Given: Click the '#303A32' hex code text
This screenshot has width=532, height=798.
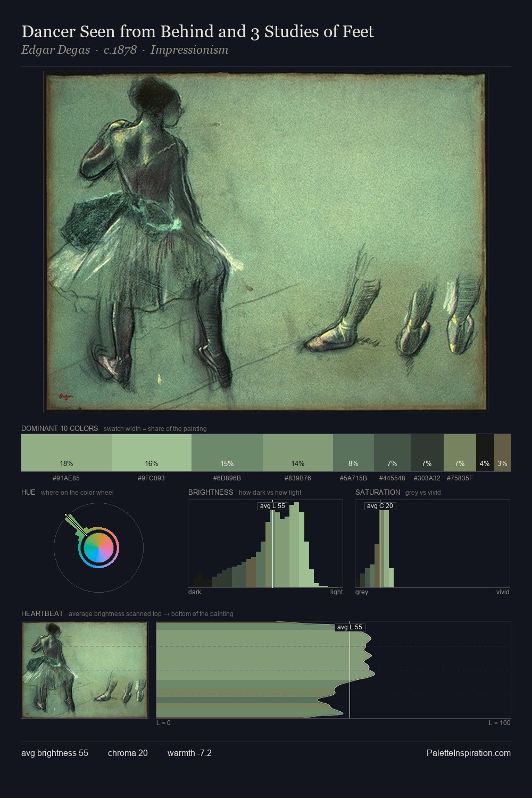Looking at the screenshot, I should (427, 478).
